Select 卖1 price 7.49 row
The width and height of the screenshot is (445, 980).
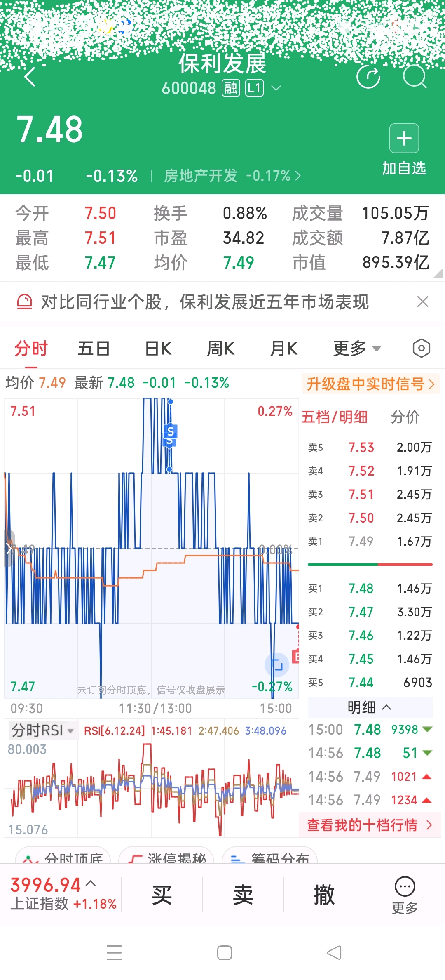pyautogui.click(x=370, y=542)
